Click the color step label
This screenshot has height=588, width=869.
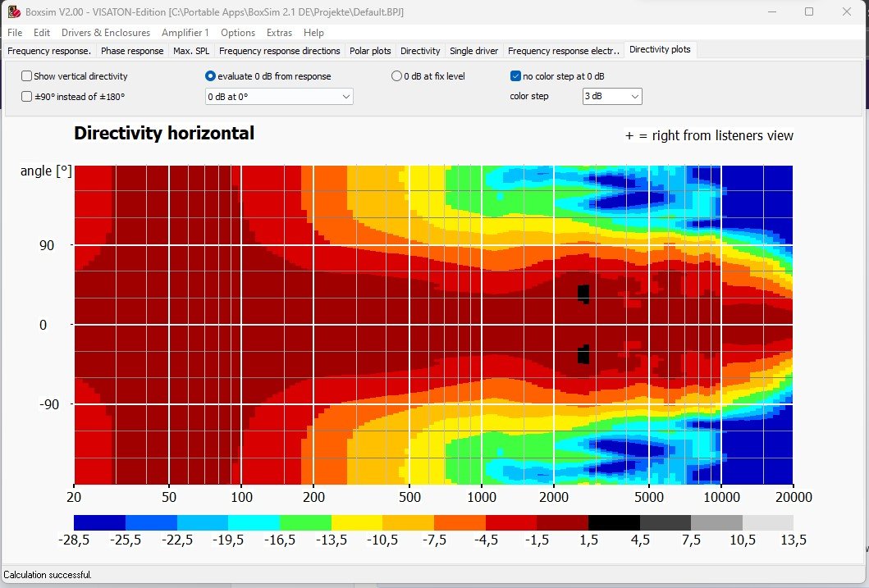pos(529,96)
